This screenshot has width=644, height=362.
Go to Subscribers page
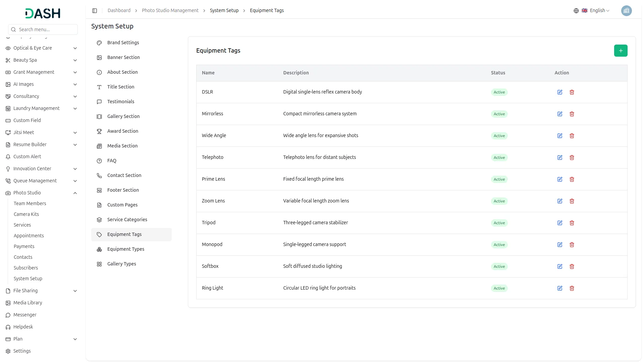click(x=26, y=268)
